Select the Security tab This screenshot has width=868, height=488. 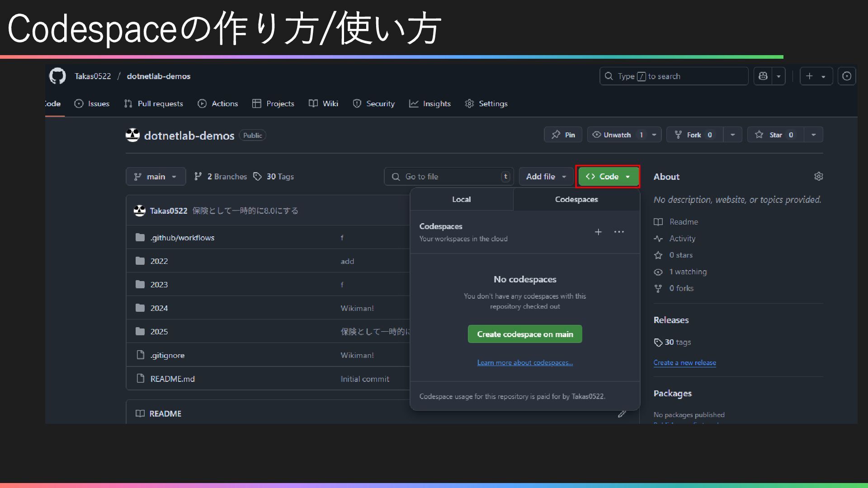point(373,103)
